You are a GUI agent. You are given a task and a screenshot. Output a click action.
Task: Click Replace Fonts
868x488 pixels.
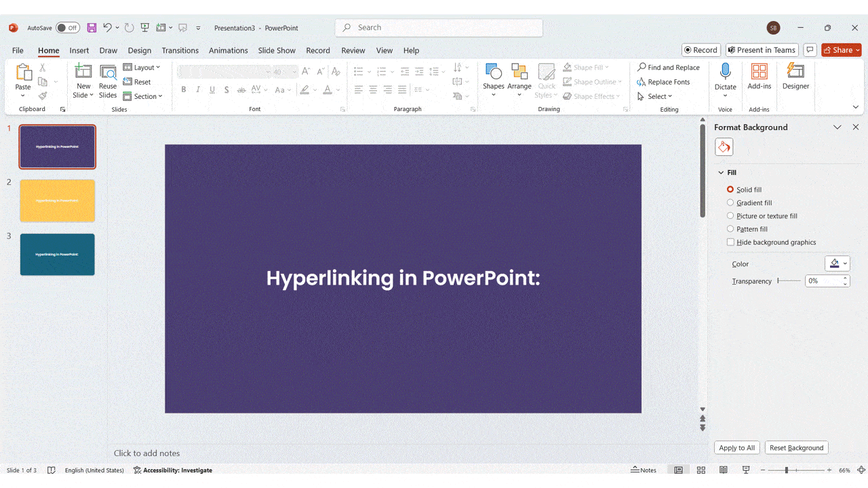point(663,82)
